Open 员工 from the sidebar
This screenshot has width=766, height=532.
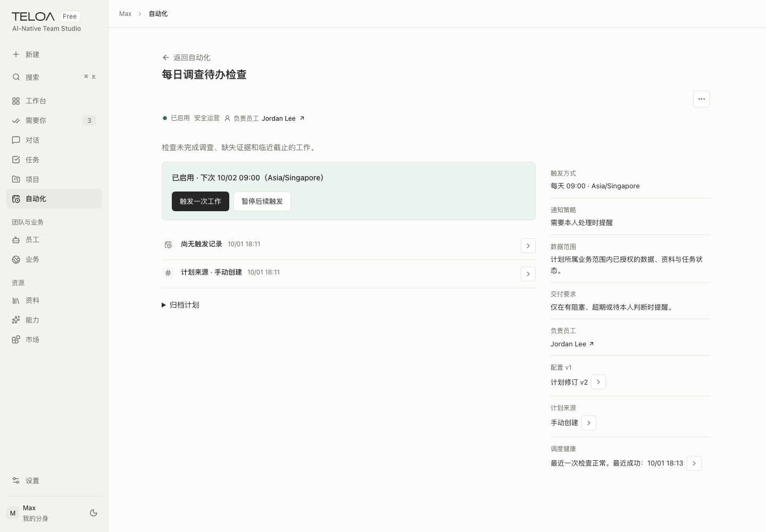(x=54, y=240)
